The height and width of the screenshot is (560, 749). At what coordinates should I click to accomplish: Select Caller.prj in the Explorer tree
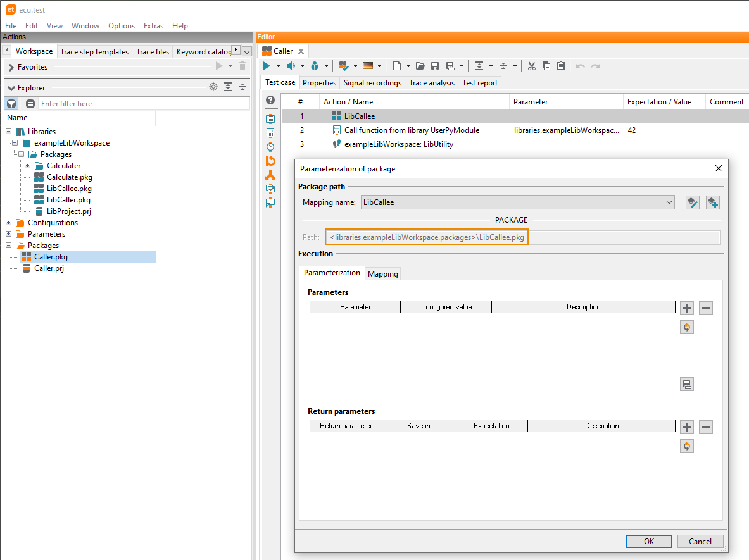[x=49, y=268]
